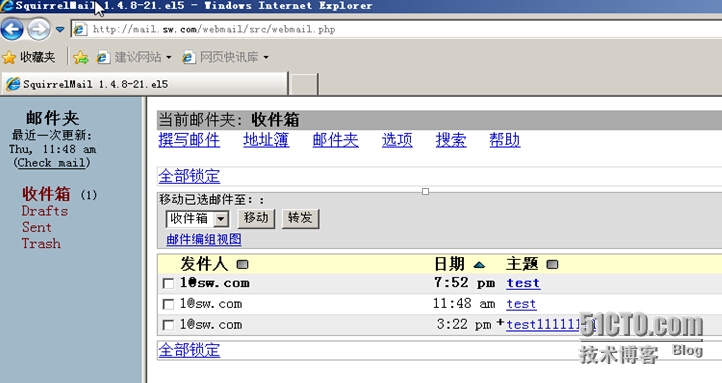Open the recent pages dropdown arrow

point(60,29)
